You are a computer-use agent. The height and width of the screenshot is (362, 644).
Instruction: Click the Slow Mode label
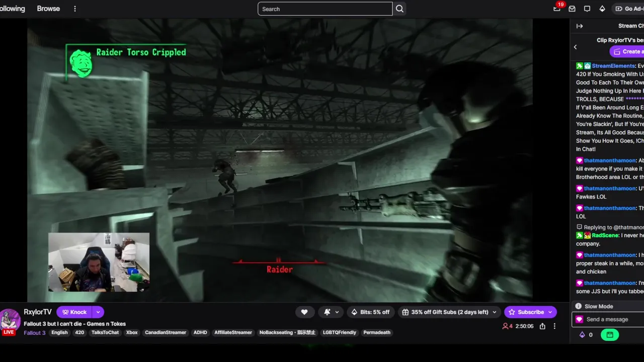click(x=599, y=306)
